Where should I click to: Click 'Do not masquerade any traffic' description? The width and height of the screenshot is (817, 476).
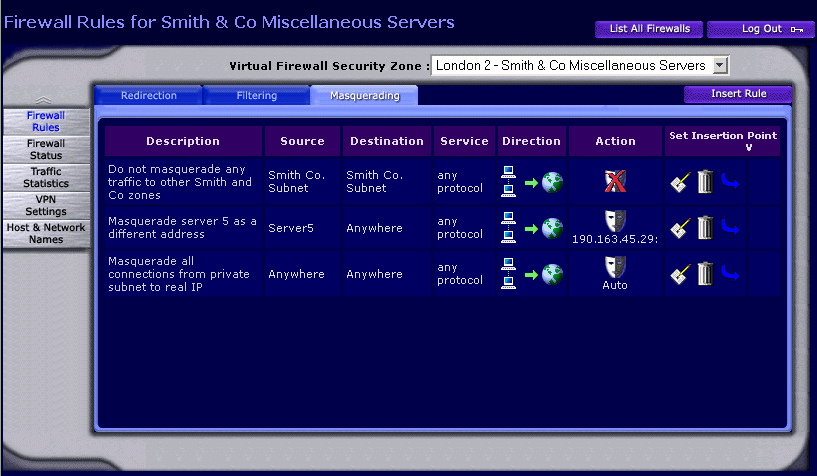pyautogui.click(x=180, y=182)
